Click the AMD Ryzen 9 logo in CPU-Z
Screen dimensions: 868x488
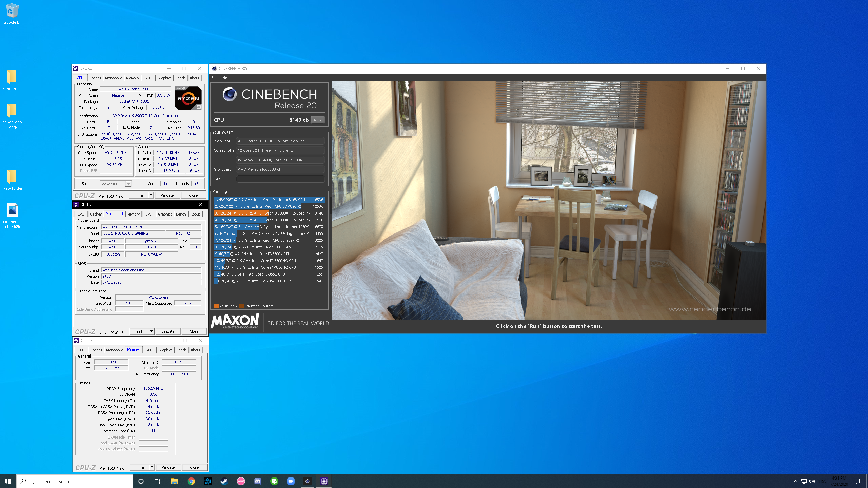(188, 98)
